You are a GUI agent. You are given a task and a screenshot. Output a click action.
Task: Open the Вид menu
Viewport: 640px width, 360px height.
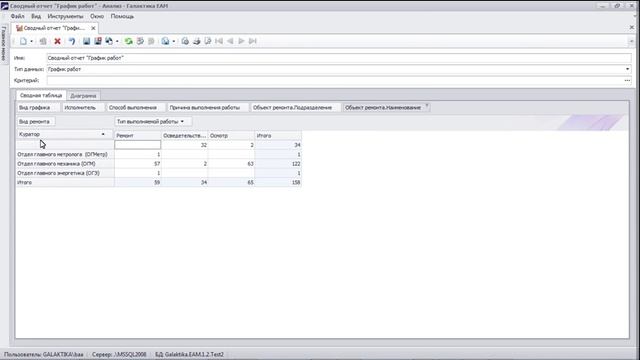click(x=36, y=16)
